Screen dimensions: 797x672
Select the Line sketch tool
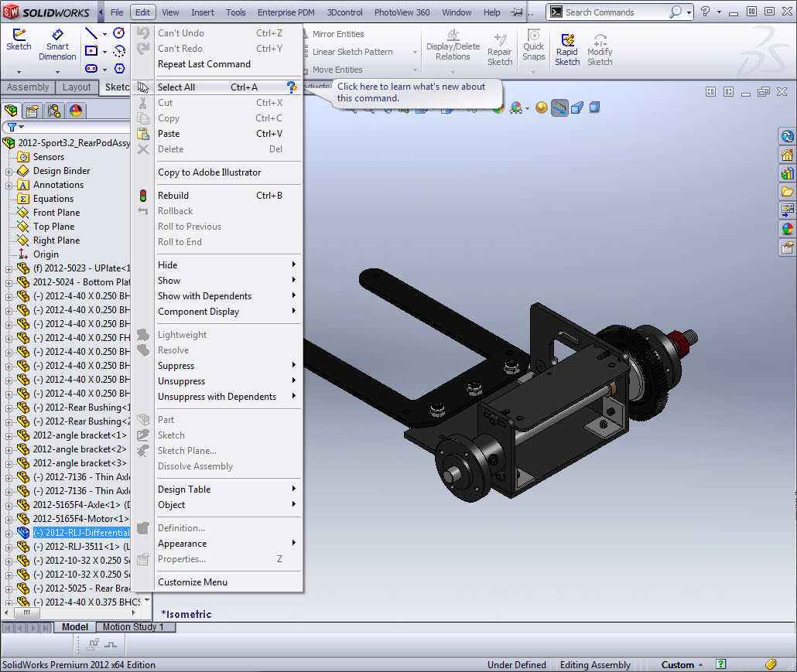click(91, 33)
